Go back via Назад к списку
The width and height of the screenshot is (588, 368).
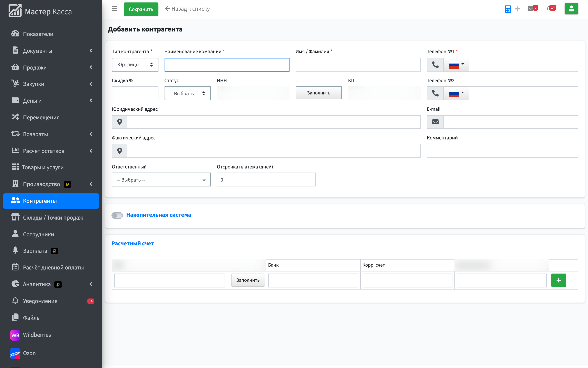187,9
